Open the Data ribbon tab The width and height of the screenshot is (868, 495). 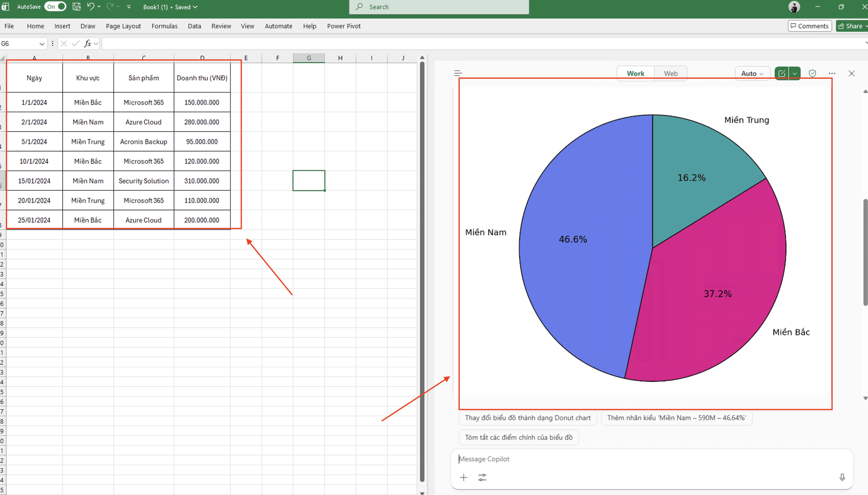(x=194, y=26)
